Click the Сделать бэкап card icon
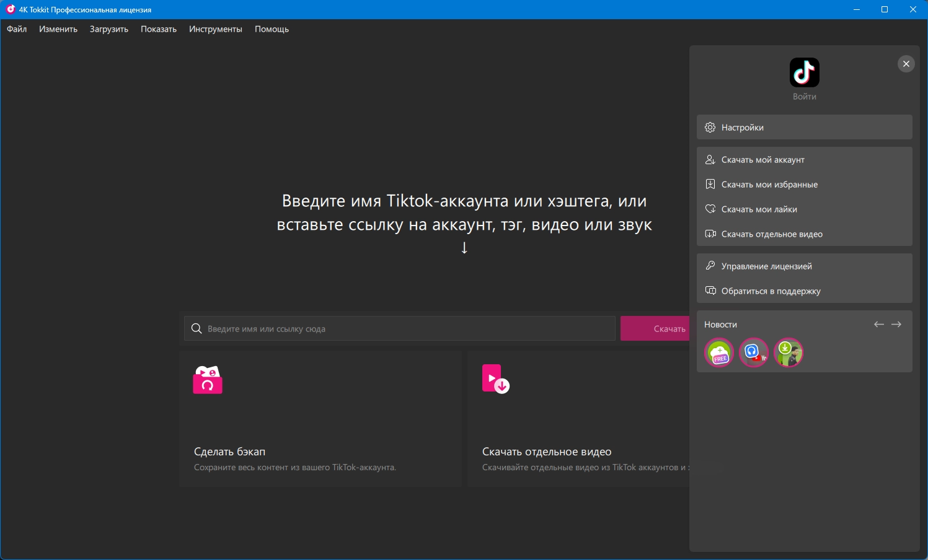The image size is (928, 560). pos(208,380)
